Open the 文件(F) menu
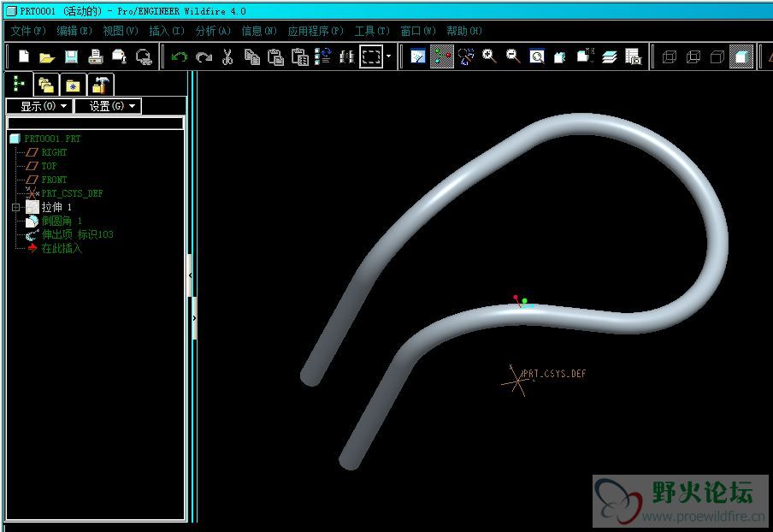This screenshot has width=773, height=532. pyautogui.click(x=28, y=31)
